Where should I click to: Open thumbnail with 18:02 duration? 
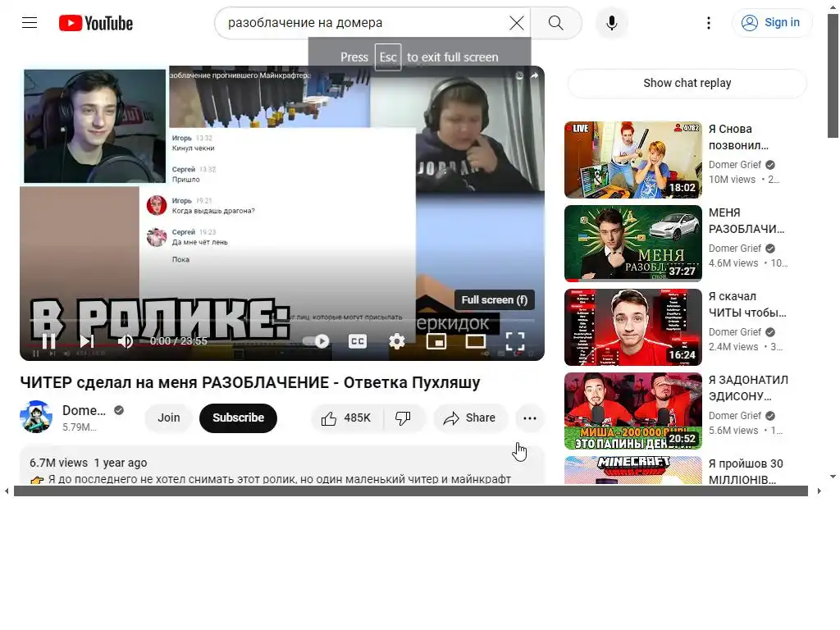click(632, 160)
